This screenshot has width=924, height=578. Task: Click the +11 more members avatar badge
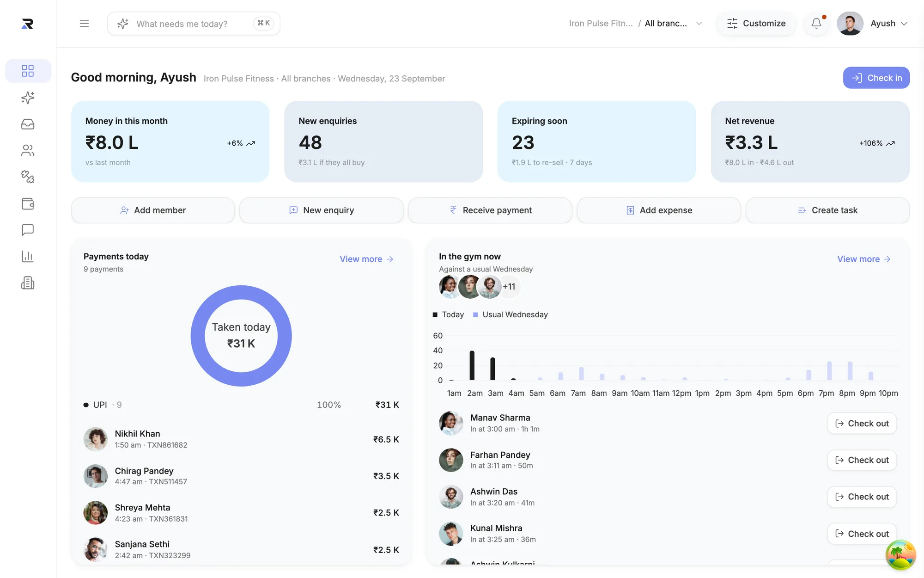pos(509,287)
